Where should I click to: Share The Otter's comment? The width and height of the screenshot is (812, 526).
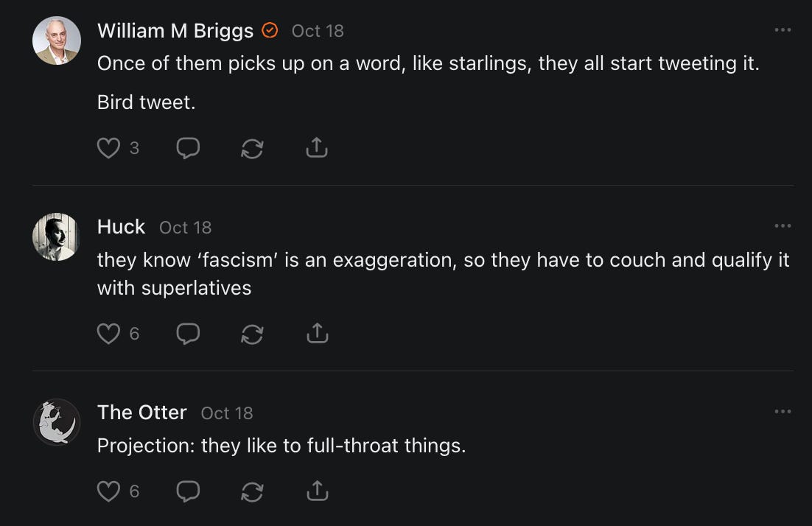coord(316,491)
